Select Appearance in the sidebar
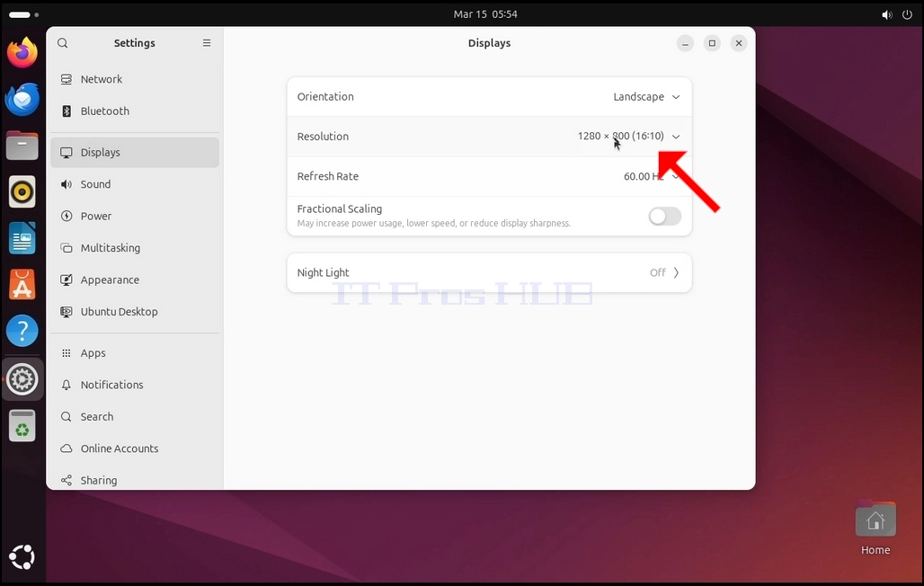 (x=134, y=280)
